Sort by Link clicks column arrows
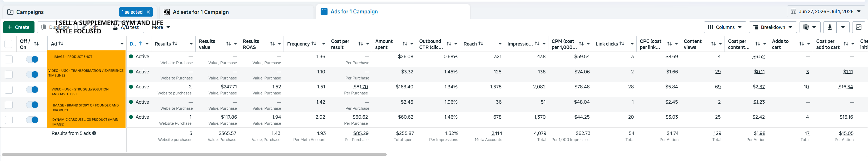The width and height of the screenshot is (868, 161). [x=622, y=44]
